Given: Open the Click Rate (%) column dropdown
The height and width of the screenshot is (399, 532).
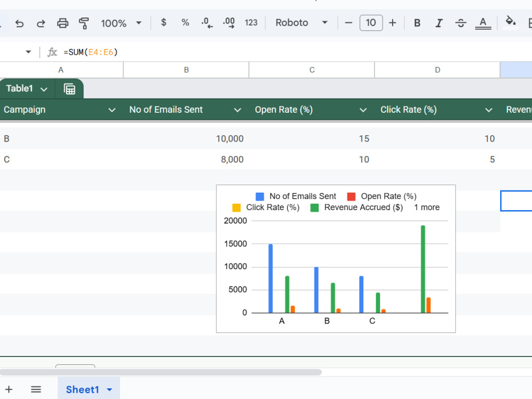Looking at the screenshot, I should point(488,110).
